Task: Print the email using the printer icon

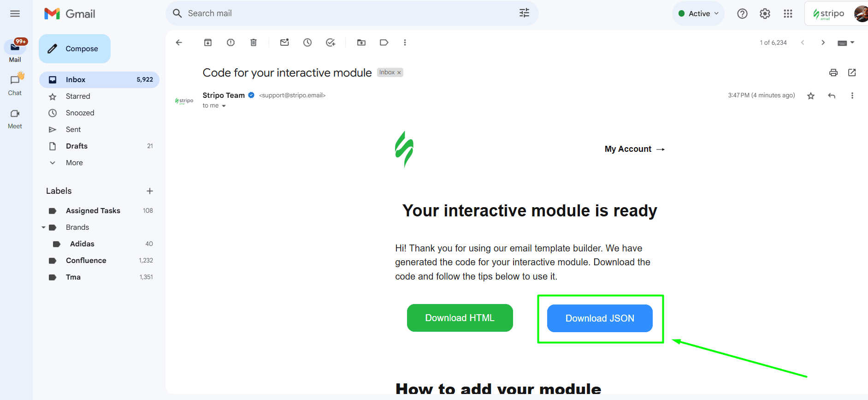Action: [833, 72]
